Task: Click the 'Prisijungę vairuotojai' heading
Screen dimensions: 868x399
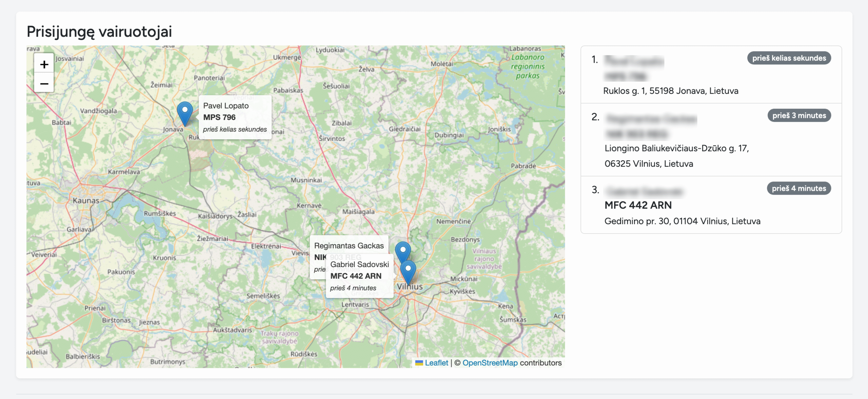Action: pyautogui.click(x=99, y=32)
